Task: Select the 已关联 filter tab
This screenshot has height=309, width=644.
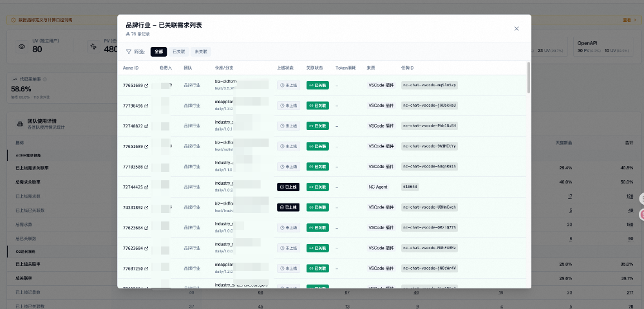Action: point(179,51)
